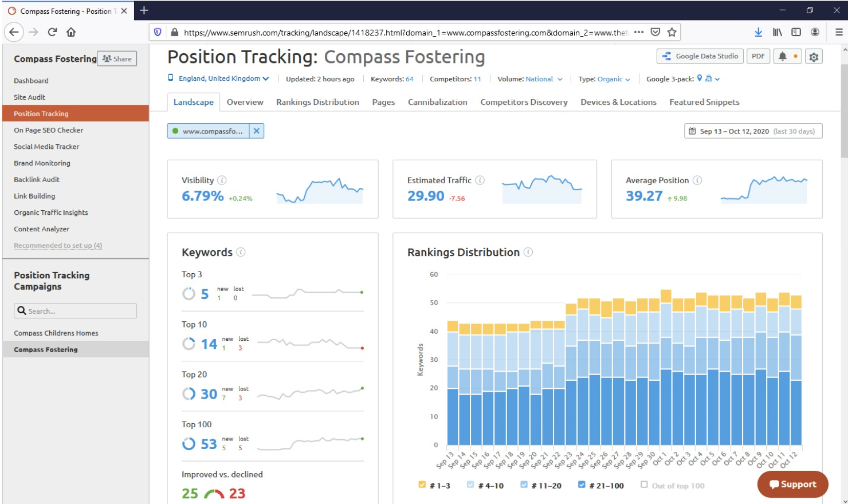Open browser home page icon
The width and height of the screenshot is (848, 504).
[x=71, y=32]
